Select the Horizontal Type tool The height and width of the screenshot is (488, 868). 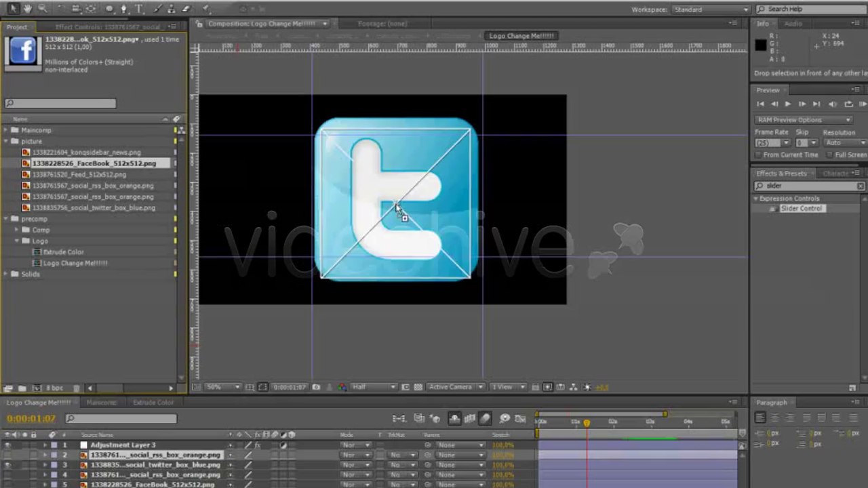pyautogui.click(x=139, y=9)
